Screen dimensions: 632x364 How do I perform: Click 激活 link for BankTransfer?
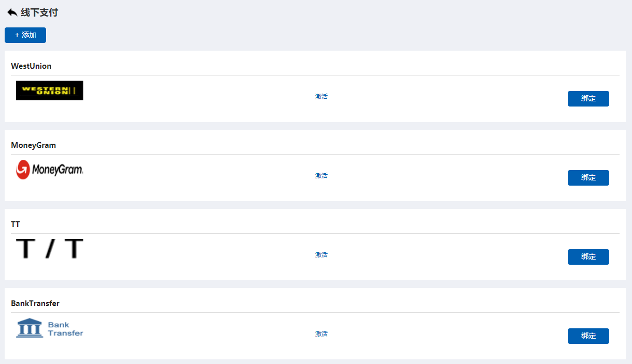point(321,334)
